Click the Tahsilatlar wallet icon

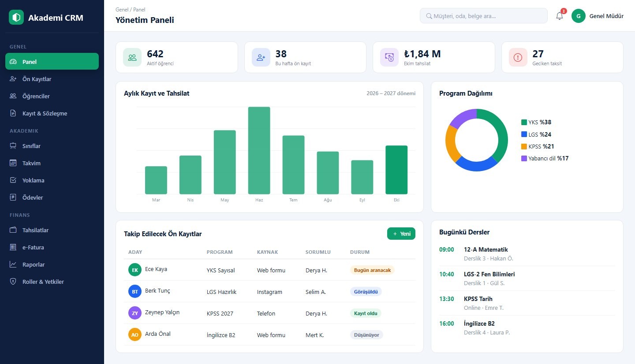click(x=13, y=230)
